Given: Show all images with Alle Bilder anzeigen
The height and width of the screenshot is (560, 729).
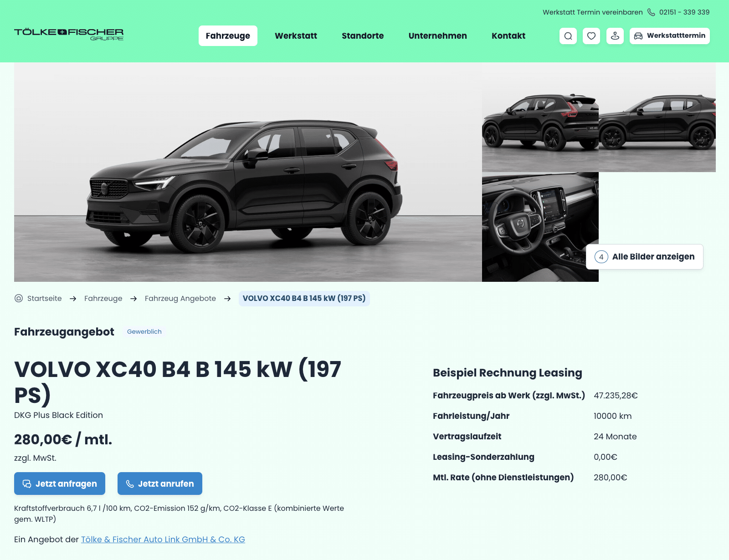Looking at the screenshot, I should click(x=645, y=257).
